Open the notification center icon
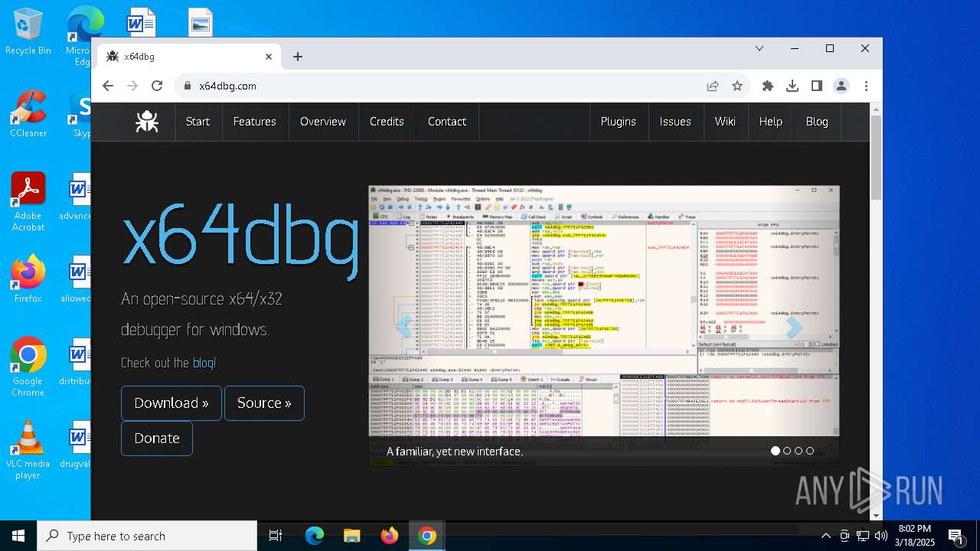This screenshot has height=551, width=980. 955,536
